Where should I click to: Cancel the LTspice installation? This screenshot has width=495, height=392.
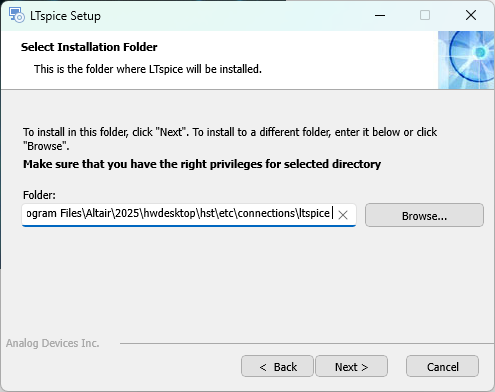pos(443,366)
